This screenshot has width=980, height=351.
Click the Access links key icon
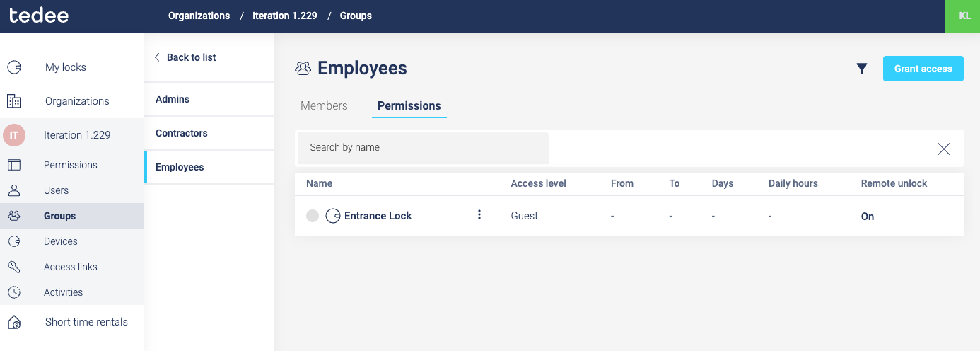coord(14,267)
